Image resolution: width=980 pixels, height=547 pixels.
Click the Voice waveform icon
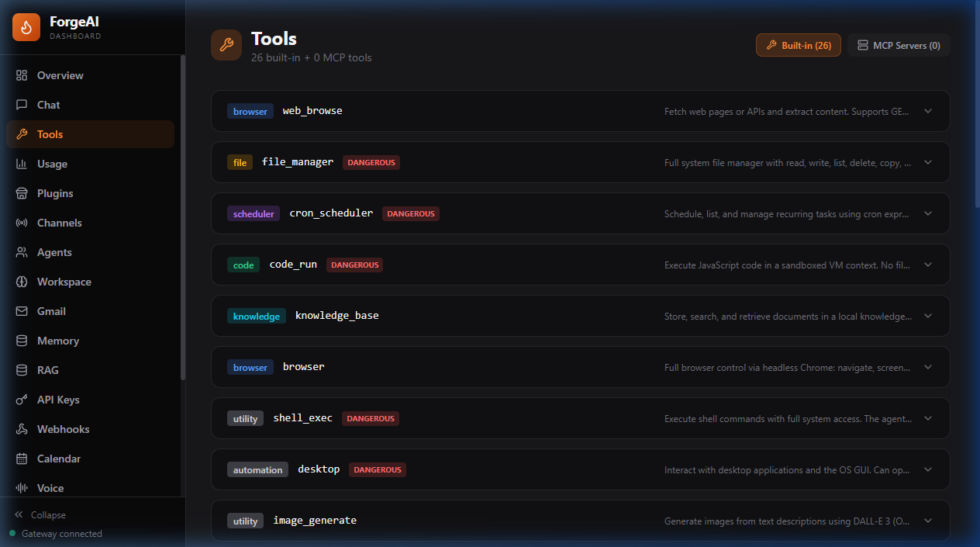[22, 488]
